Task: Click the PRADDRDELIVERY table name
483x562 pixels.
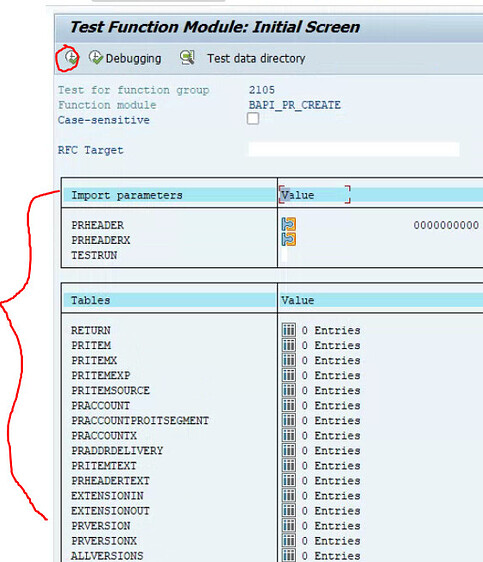Action: coord(117,451)
